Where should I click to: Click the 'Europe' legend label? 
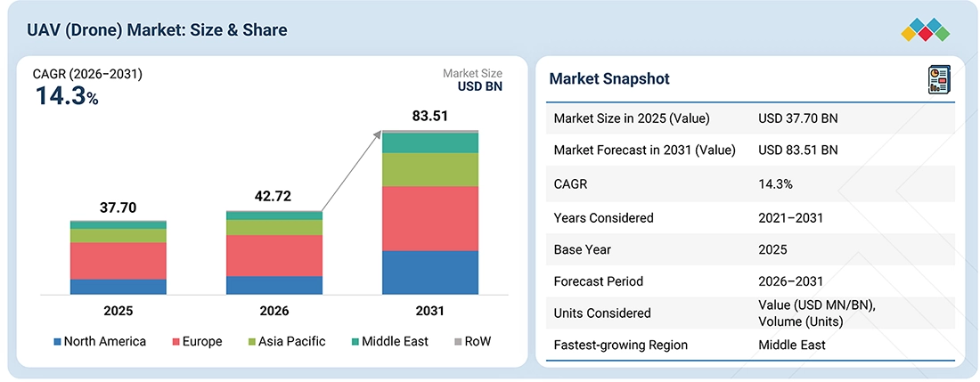[x=202, y=342]
